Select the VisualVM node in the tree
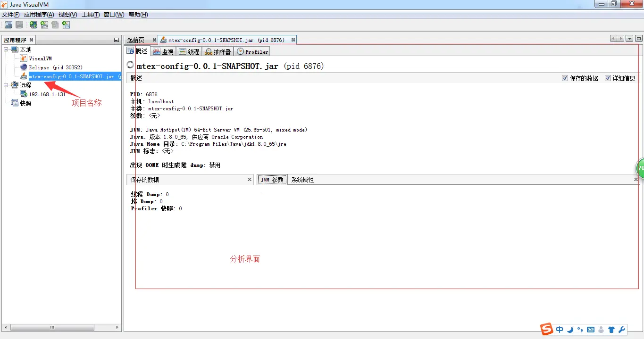Viewport: 644px width, 339px height. coord(40,58)
